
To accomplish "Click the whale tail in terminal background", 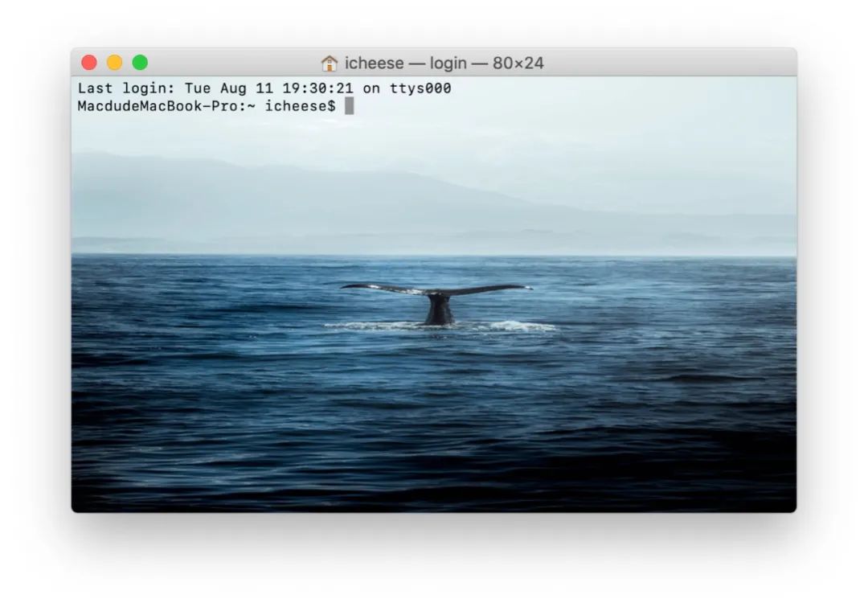I will click(x=438, y=301).
